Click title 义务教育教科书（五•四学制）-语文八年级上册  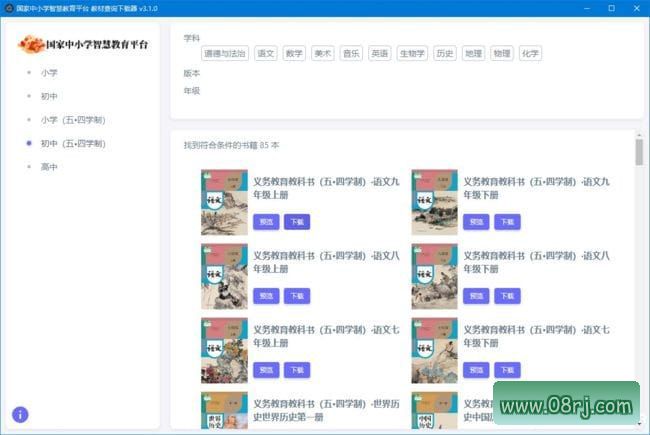tap(326, 262)
